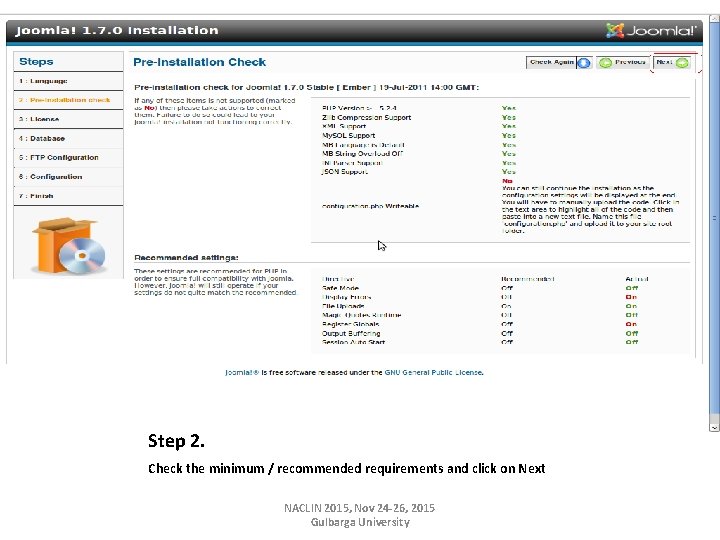Click 'configuration.php Writeable' label
This screenshot has width=720, height=540.
tap(370, 206)
